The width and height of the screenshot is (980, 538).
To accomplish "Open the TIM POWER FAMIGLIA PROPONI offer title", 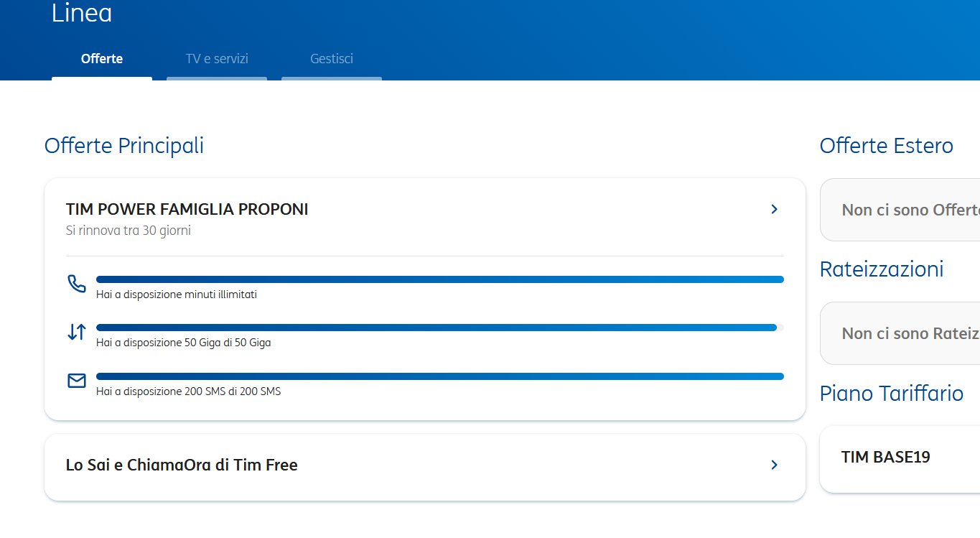I will [187, 210].
